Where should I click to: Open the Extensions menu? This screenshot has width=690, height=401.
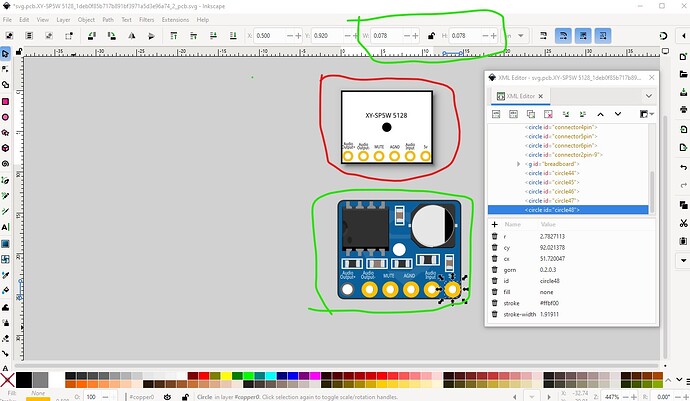click(x=175, y=19)
